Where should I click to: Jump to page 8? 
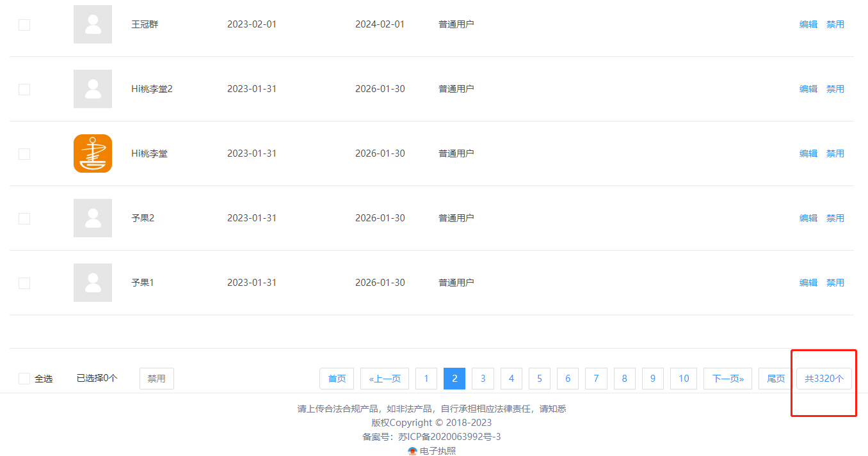(x=625, y=379)
